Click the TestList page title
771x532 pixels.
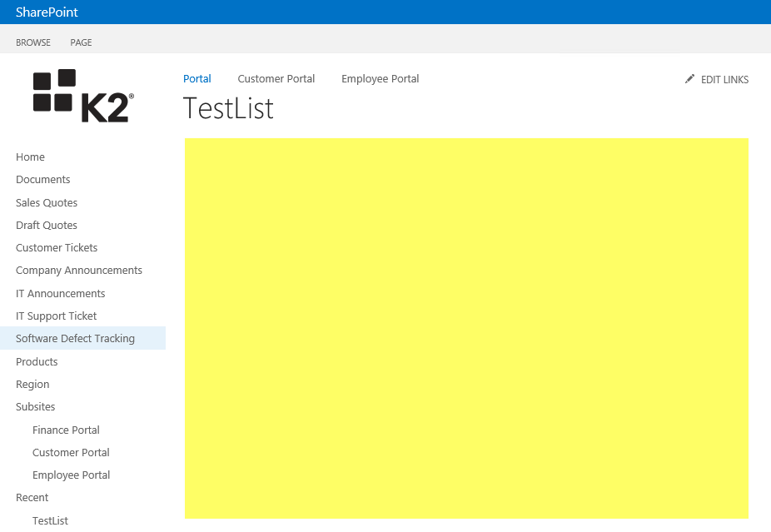click(x=228, y=109)
